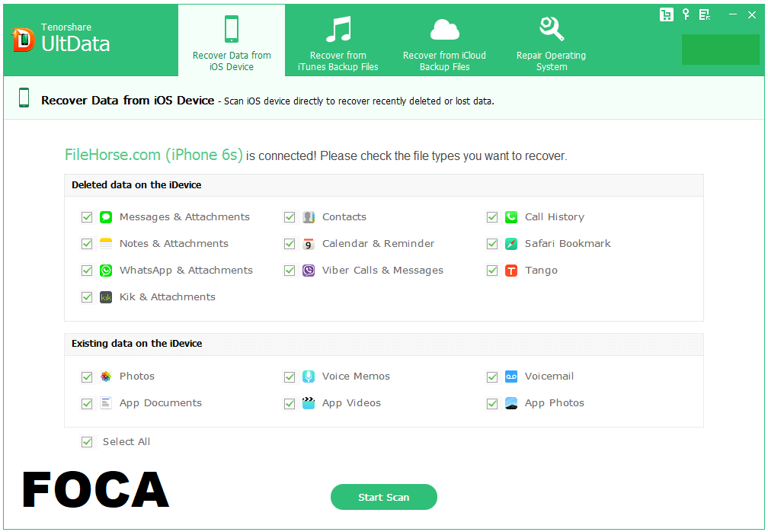Minimize the UltData window
This screenshot has width=768, height=532.
coord(733,14)
